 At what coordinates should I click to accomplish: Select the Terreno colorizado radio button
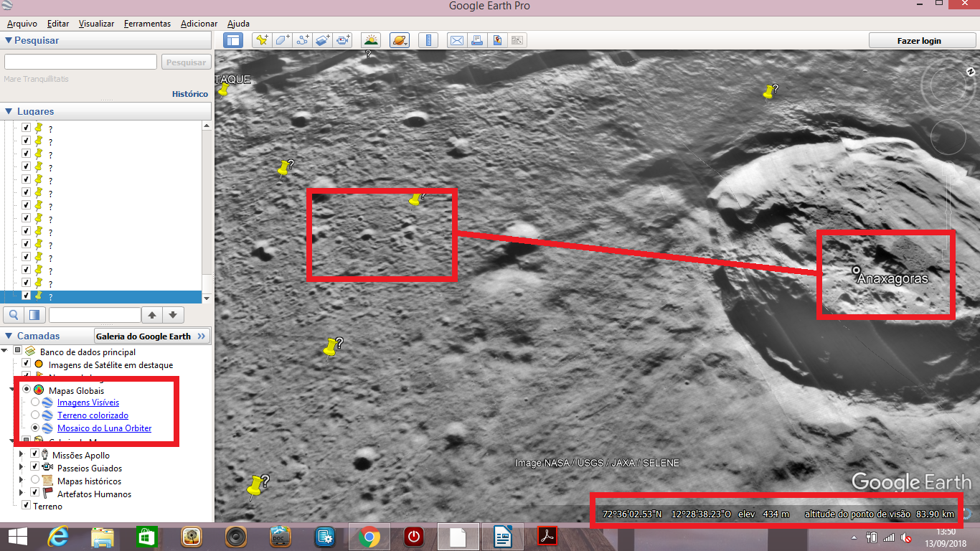35,415
